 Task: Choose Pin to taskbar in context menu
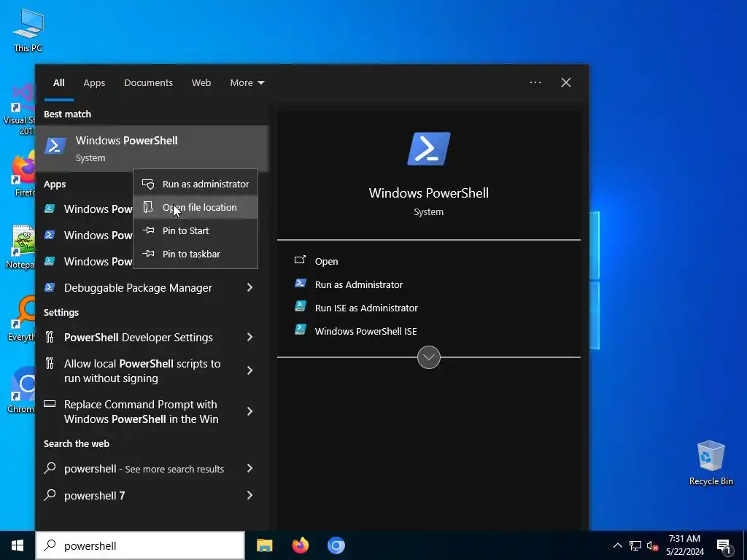coord(196,254)
